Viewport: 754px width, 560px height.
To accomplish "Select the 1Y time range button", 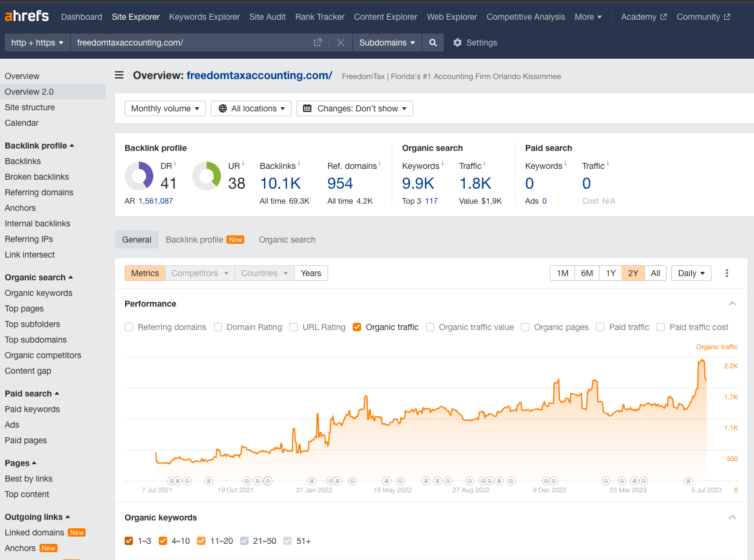I will pyautogui.click(x=610, y=273).
